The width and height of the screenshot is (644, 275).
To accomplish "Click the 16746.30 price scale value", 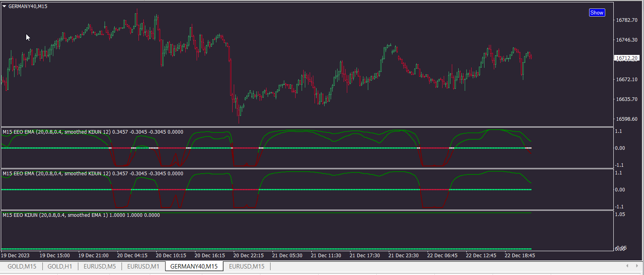I will click(627, 40).
